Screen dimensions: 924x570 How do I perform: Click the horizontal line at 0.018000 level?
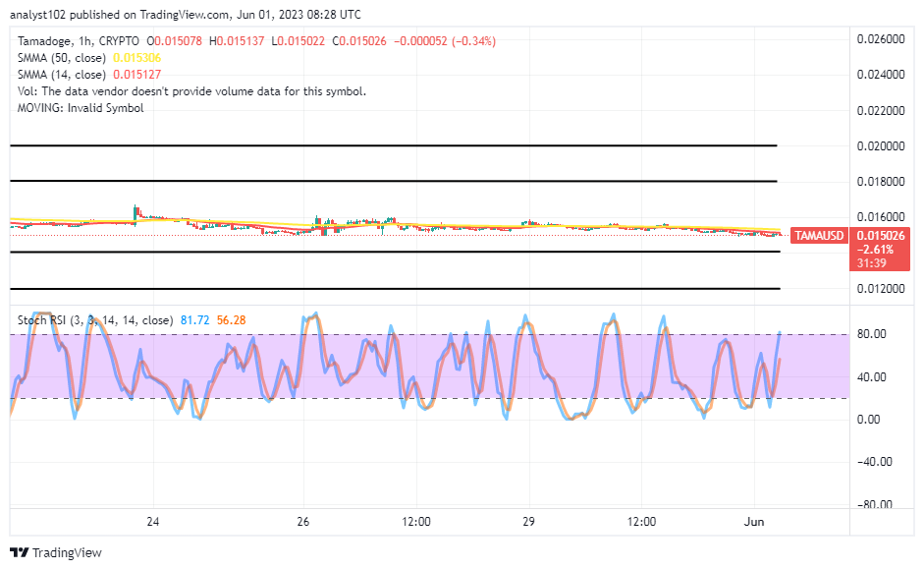(394, 181)
